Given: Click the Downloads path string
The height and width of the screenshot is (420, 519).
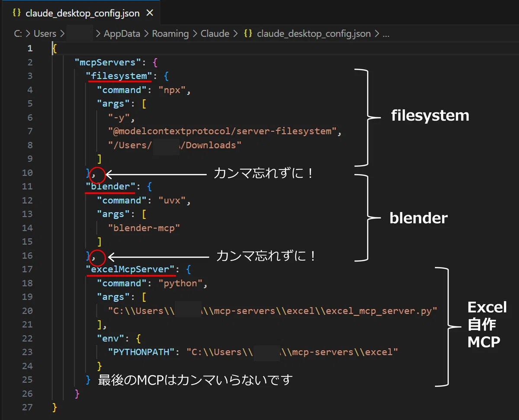Looking at the screenshot, I should coord(175,145).
